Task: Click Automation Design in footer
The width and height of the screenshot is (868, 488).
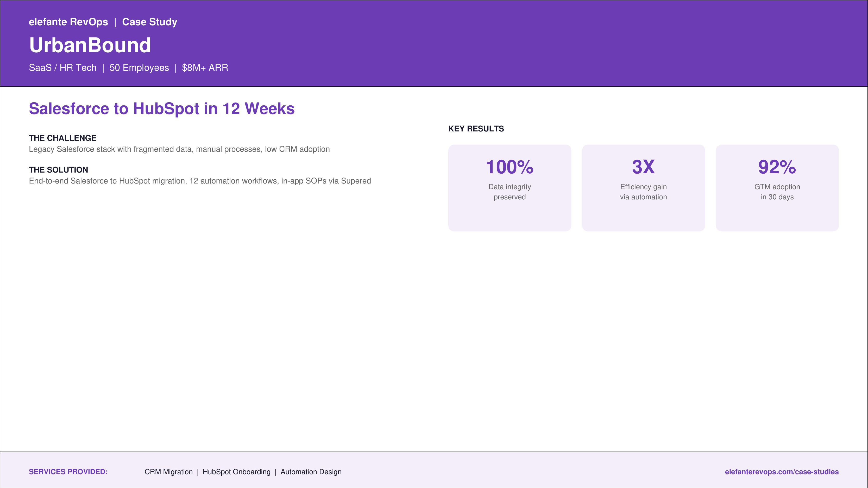Action: tap(311, 472)
